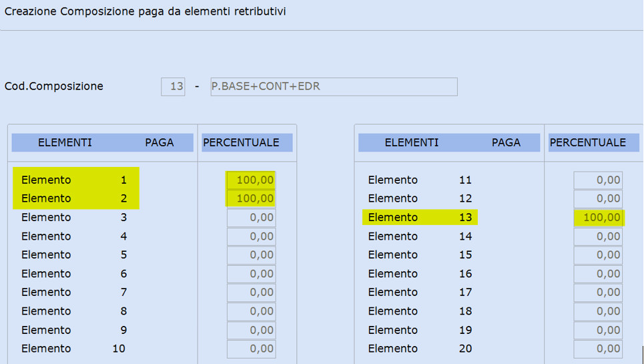Select the percentage field for Elemento 1
Viewport: 644px width, 364px height.
(251, 180)
